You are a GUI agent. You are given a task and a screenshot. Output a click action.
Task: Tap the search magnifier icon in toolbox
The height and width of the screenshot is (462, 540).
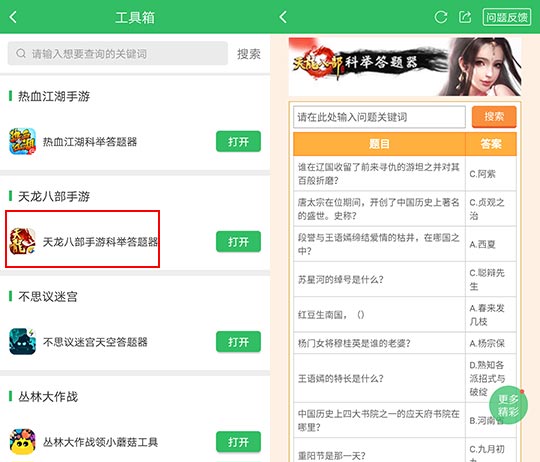tap(21, 53)
